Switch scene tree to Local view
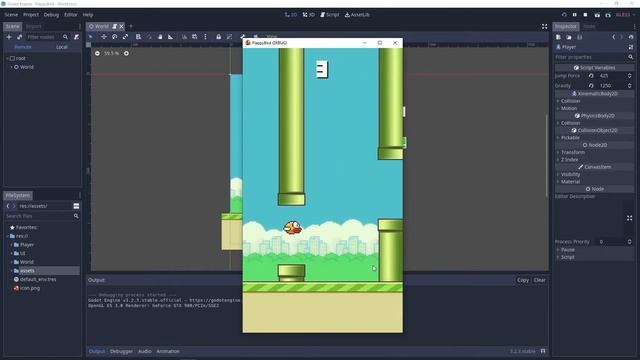 (x=62, y=47)
